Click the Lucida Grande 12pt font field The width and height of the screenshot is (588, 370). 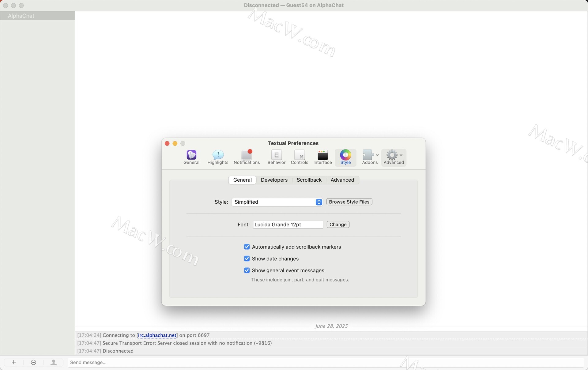(288, 225)
